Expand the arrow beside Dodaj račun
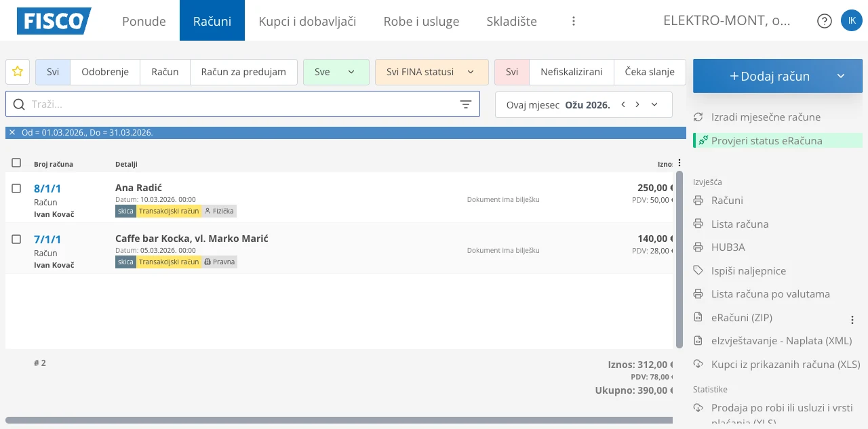The height and width of the screenshot is (429, 868). (x=841, y=76)
